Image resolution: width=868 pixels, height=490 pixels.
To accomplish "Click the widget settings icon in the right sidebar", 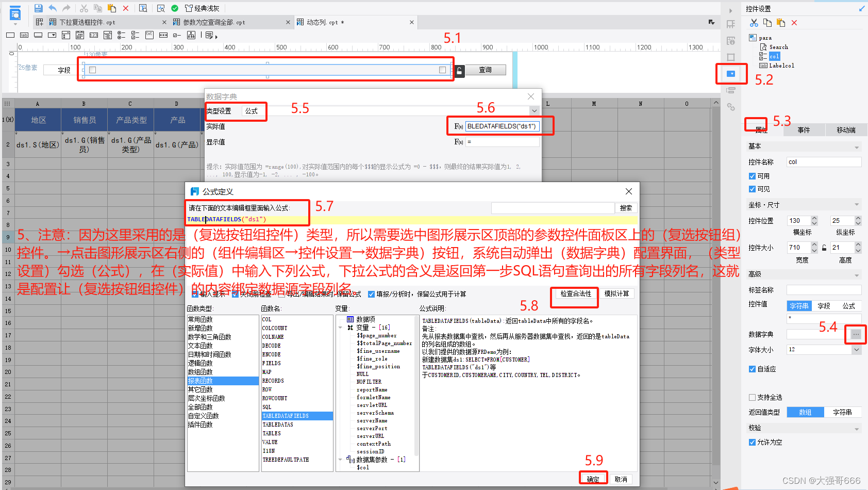I will pos(731,74).
